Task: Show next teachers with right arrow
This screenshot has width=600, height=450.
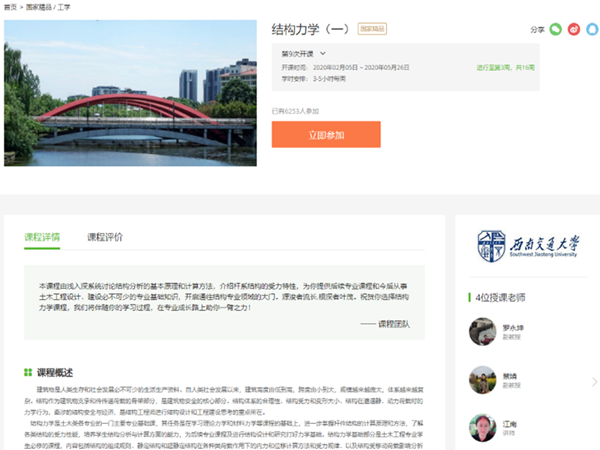Action: (x=594, y=381)
